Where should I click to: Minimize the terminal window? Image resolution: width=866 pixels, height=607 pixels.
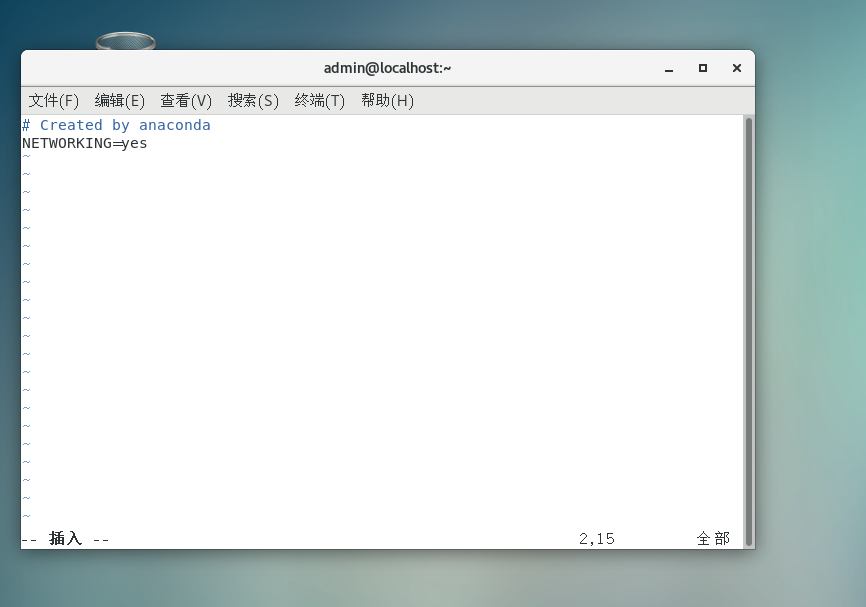(x=668, y=67)
